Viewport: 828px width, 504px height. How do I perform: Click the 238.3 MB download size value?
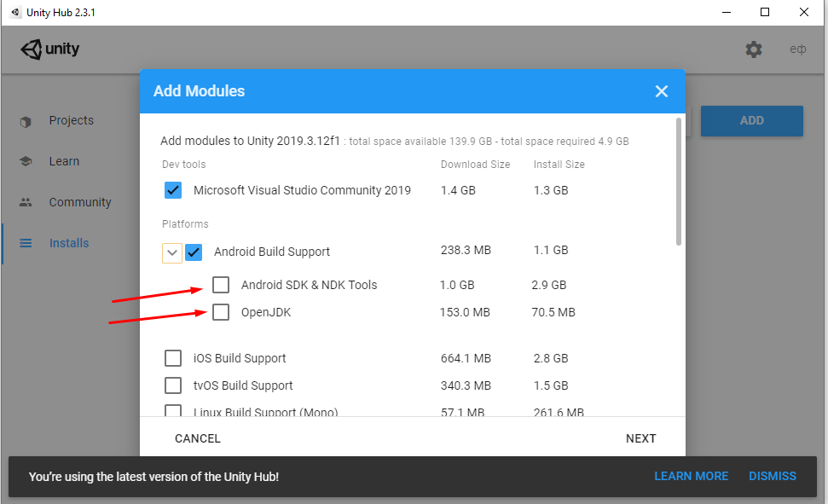(x=466, y=250)
